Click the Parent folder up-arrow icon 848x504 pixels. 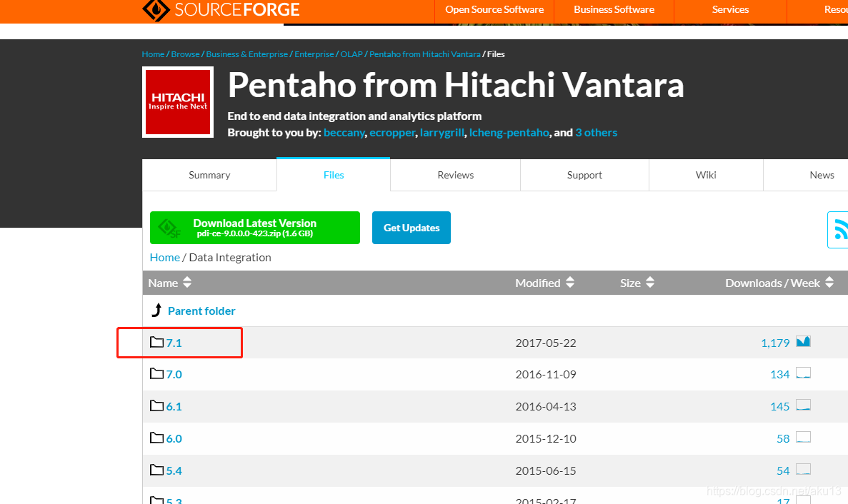tap(156, 310)
